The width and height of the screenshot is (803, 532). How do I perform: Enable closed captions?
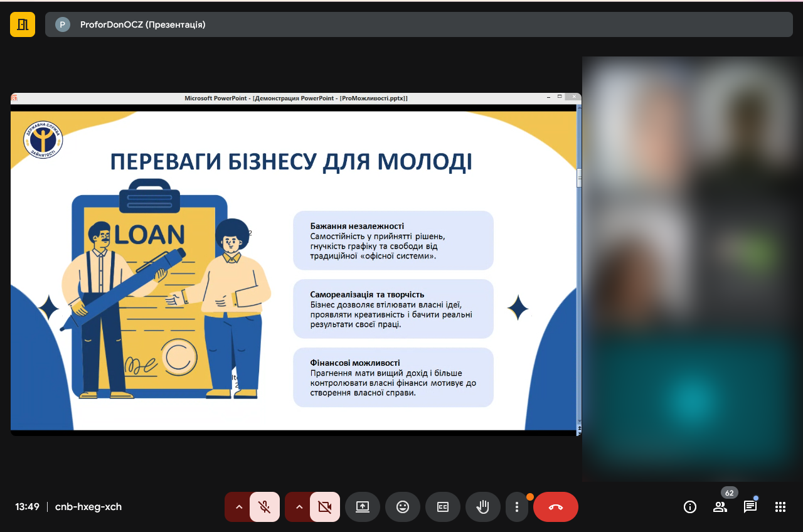(x=443, y=507)
